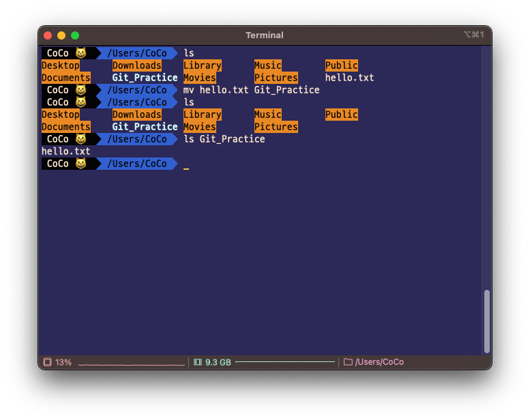Click Git_Practice in the listing after the mv command

145,127
